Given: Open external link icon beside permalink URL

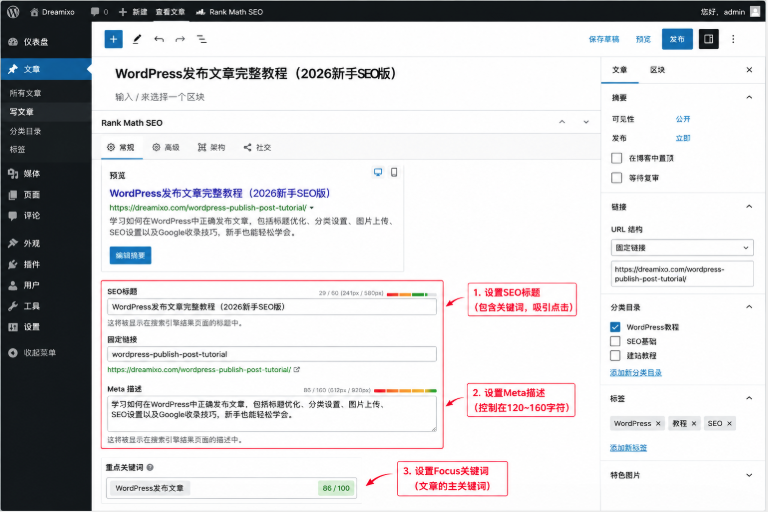Looking at the screenshot, I should pyautogui.click(x=297, y=370).
